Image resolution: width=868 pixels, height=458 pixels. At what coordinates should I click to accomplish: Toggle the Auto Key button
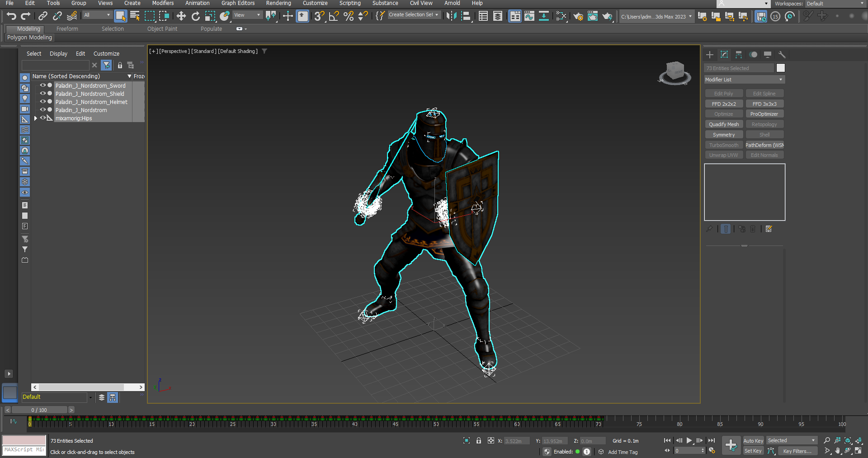pyautogui.click(x=753, y=441)
